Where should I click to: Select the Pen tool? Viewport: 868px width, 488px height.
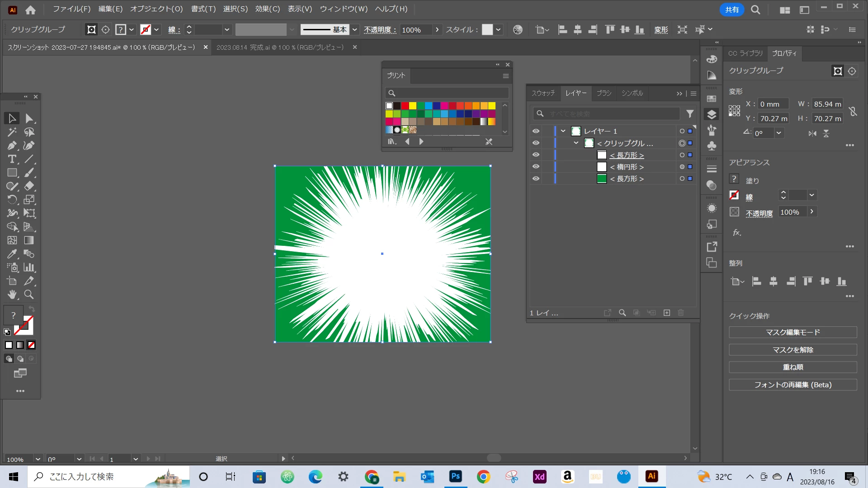point(12,145)
